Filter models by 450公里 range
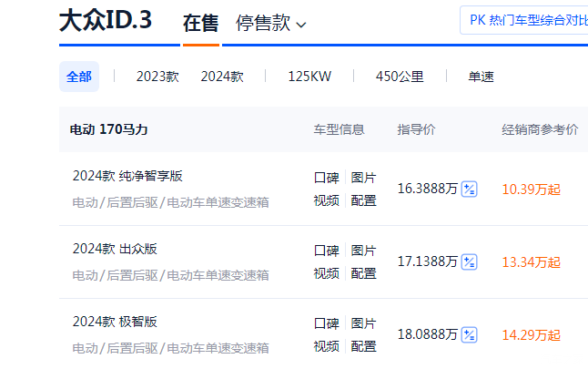This screenshot has height=369, width=588. 400,77
